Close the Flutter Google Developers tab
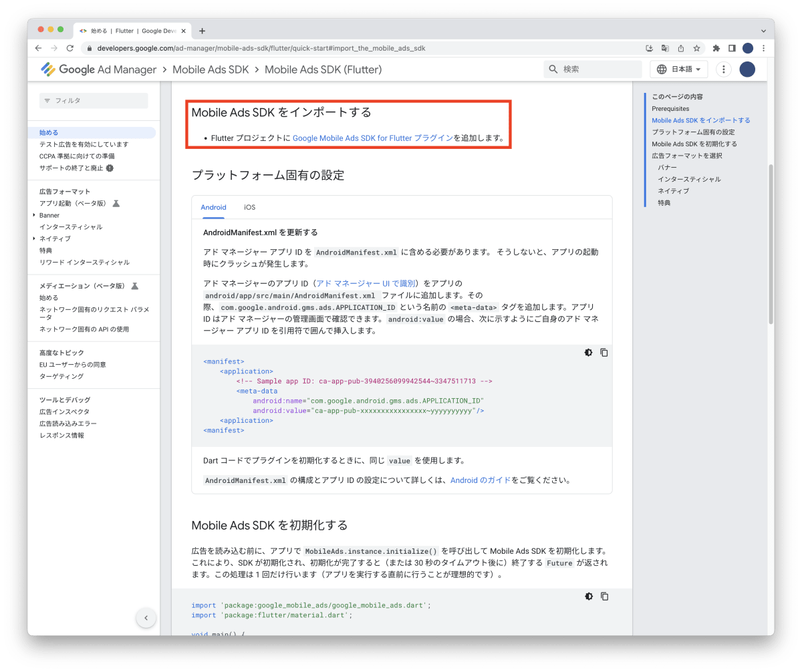Screen dimensions: 802x672 (183, 31)
